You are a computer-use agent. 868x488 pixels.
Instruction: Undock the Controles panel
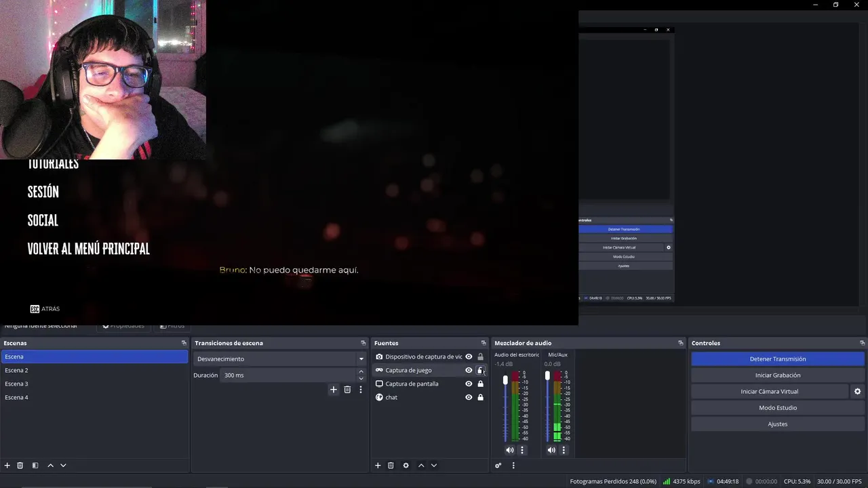pyautogui.click(x=863, y=343)
